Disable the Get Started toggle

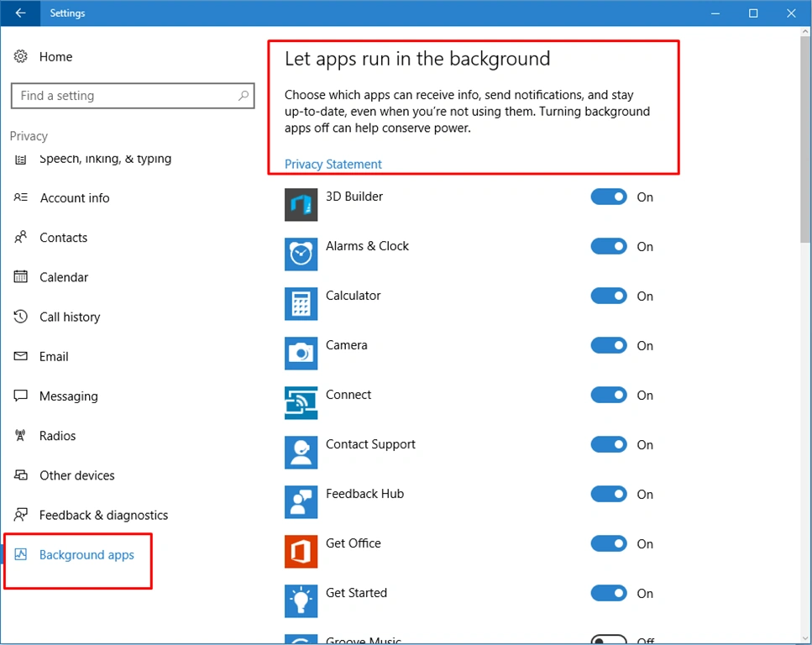coord(609,593)
